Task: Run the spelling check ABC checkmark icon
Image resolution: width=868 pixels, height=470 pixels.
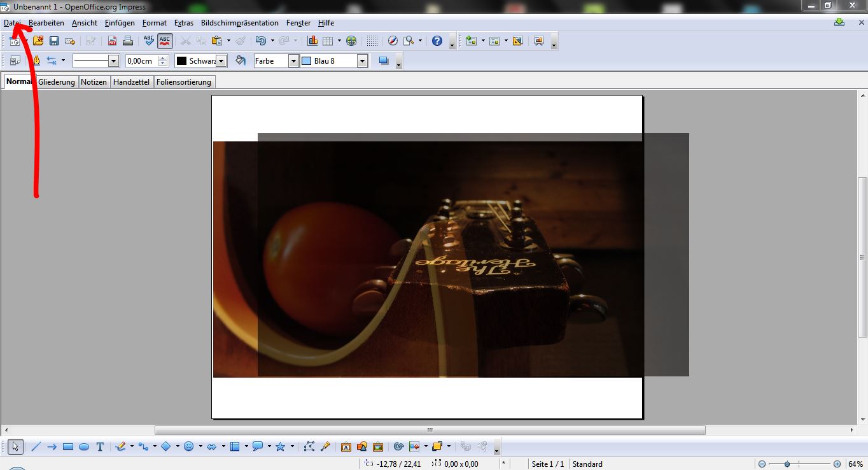Action: (x=149, y=41)
